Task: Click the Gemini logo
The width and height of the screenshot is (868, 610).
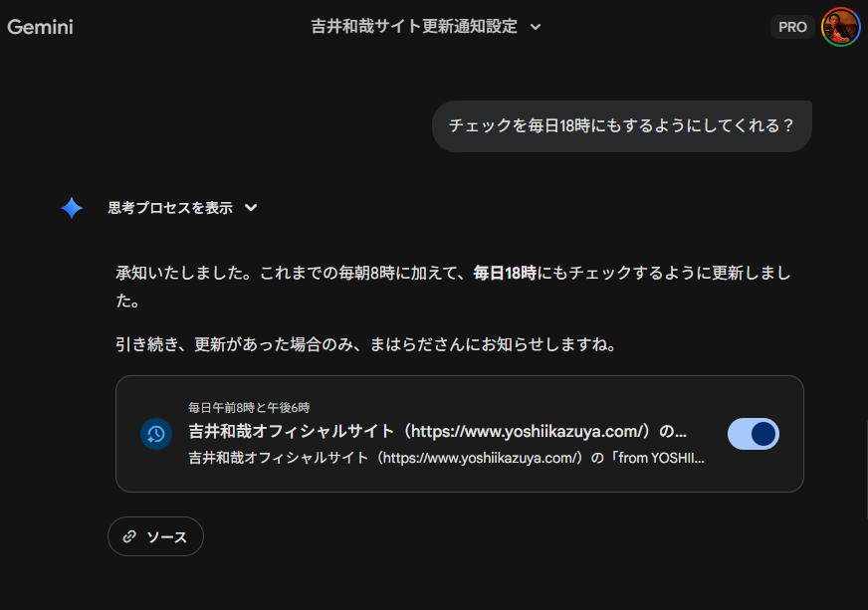Action: point(41,27)
